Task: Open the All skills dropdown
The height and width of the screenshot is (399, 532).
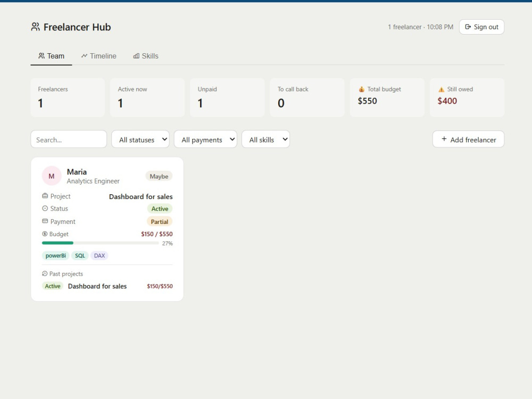Action: 265,139
